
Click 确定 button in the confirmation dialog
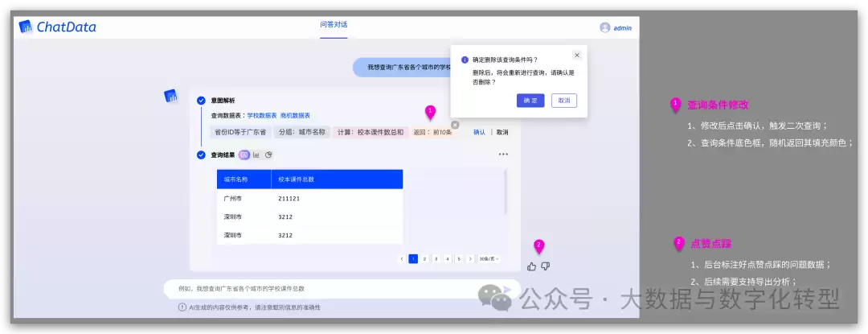tap(530, 101)
